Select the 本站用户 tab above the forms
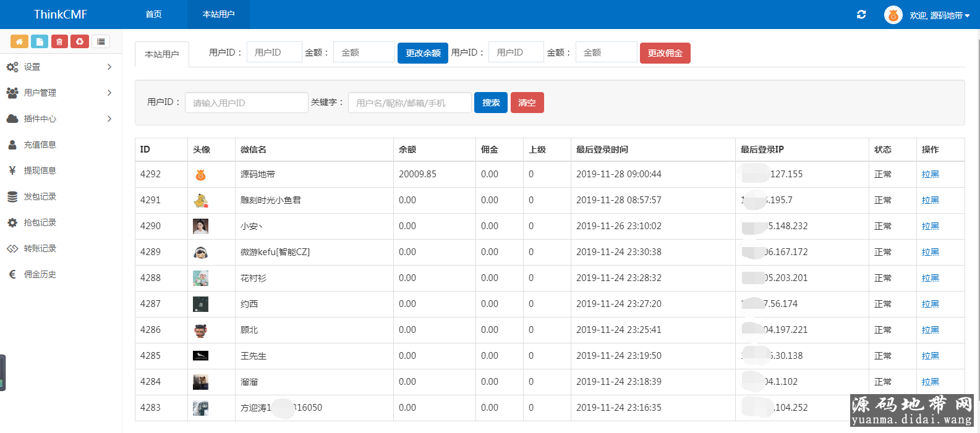980x433 pixels. click(162, 54)
